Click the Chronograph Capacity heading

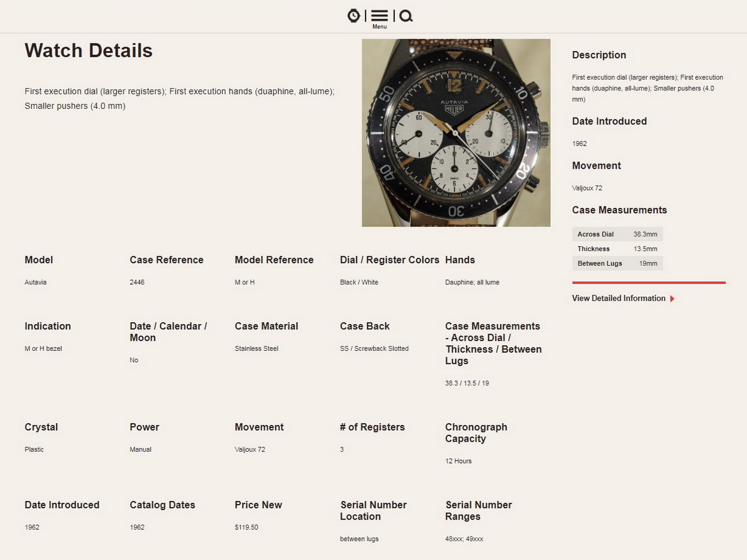(476, 432)
